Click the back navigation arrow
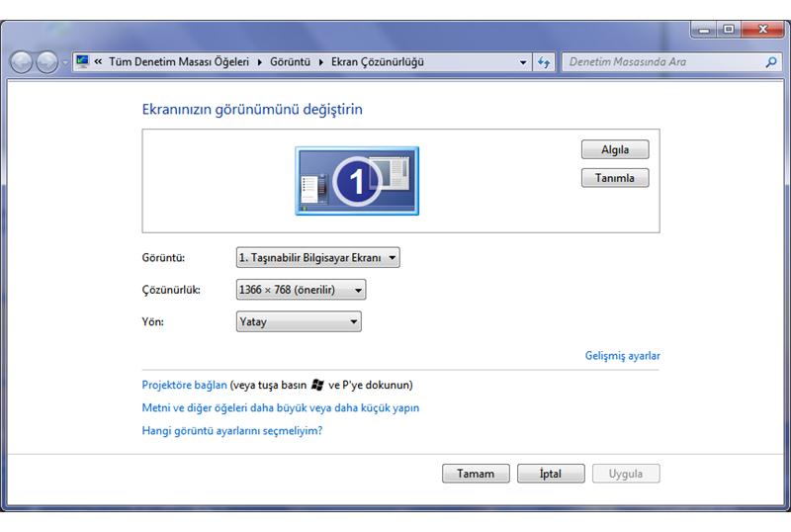Viewport: 791px width, 532px height. 22,62
